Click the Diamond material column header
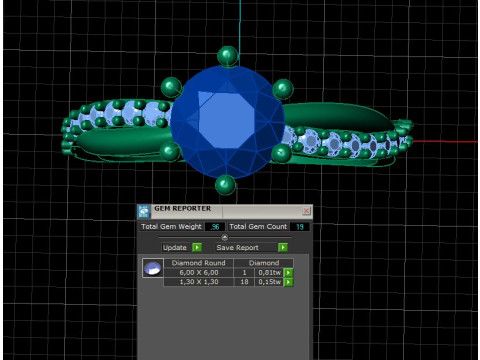 coord(264,263)
